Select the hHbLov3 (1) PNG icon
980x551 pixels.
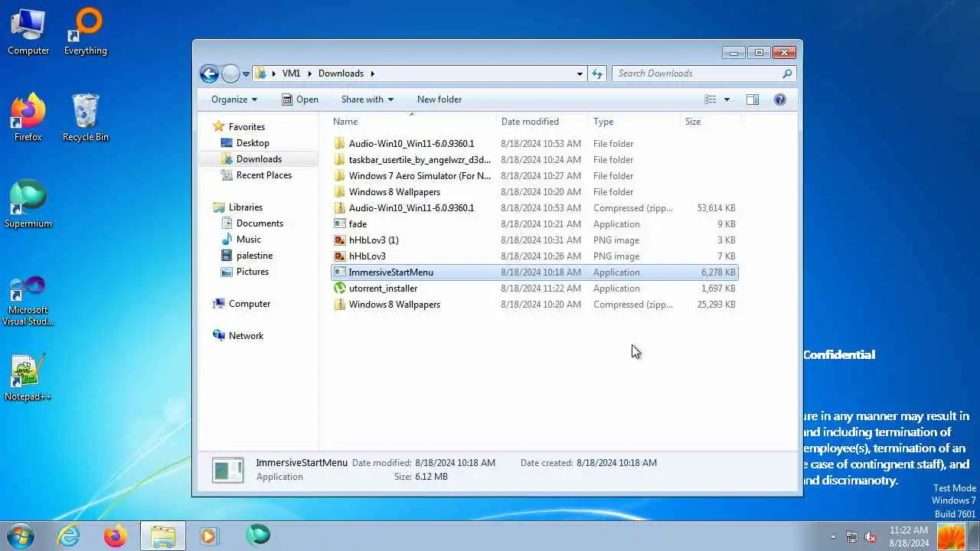340,240
